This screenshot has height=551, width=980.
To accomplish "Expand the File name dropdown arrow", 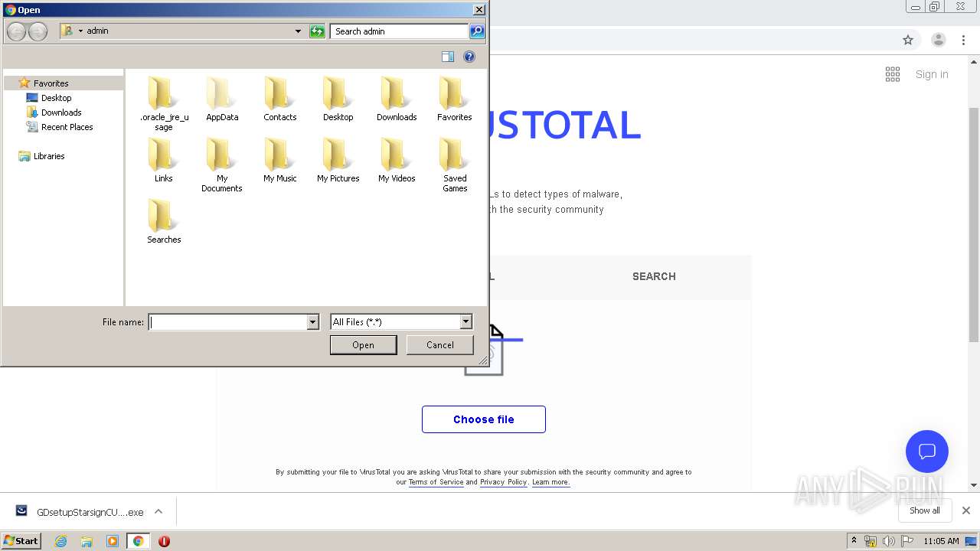I will pyautogui.click(x=312, y=322).
